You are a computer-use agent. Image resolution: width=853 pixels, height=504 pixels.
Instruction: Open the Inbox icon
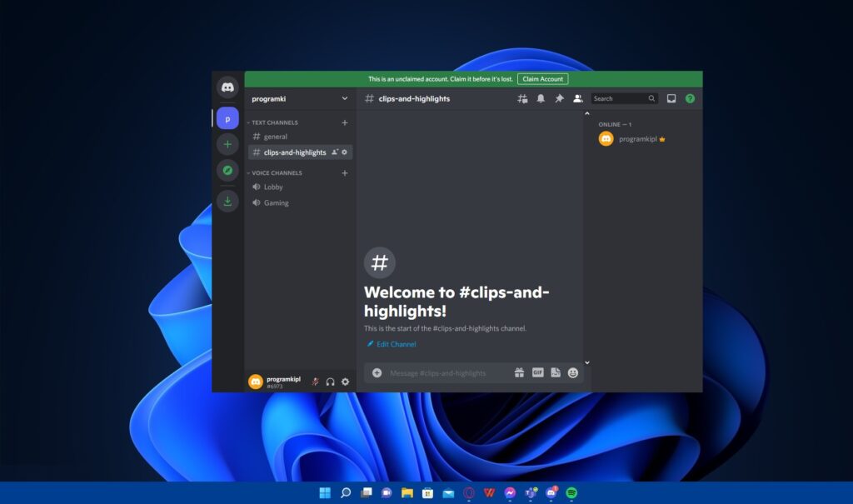pos(671,98)
